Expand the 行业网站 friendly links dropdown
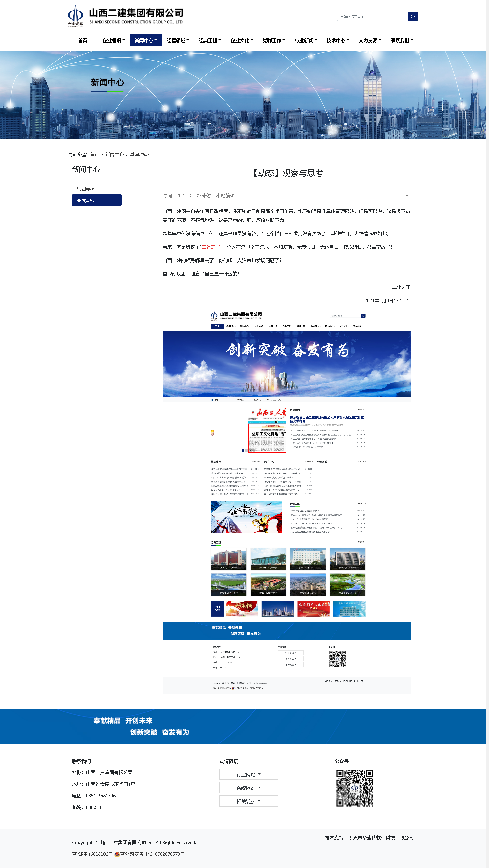Screen dimensions: 489x868 coord(248,774)
